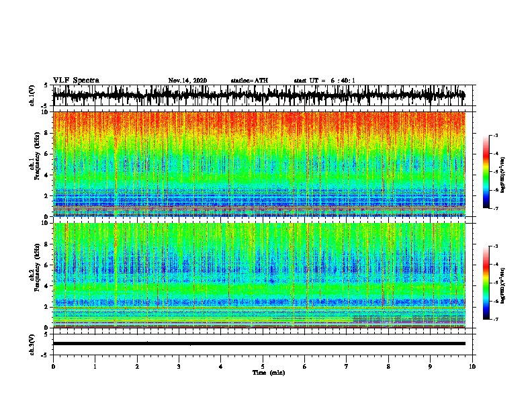Click the ch.2 spectrogram color scale bar
This screenshot has height=411, width=532.
tap(486, 283)
